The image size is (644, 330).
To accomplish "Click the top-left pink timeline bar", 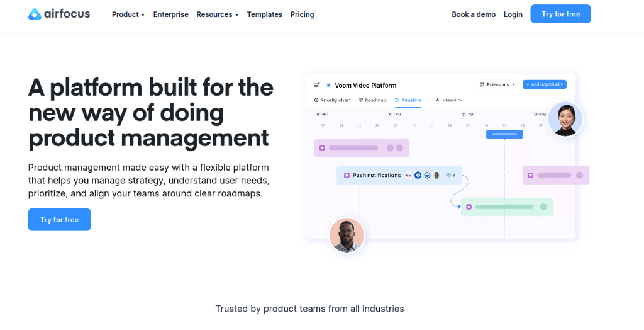I will pos(362,148).
